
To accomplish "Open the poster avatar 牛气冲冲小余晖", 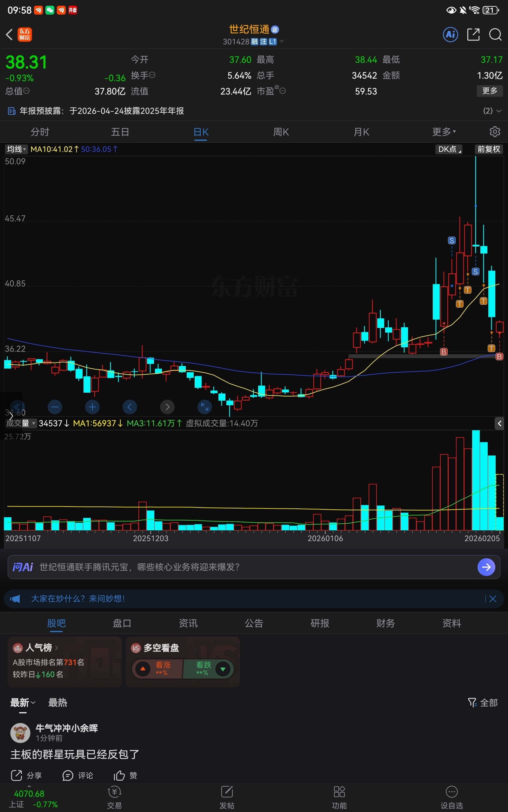I will pos(21,733).
